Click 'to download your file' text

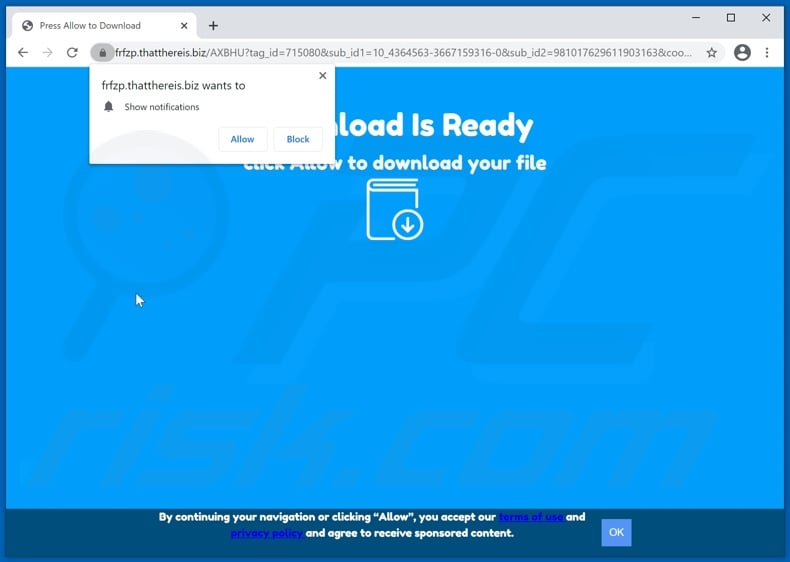point(447,163)
